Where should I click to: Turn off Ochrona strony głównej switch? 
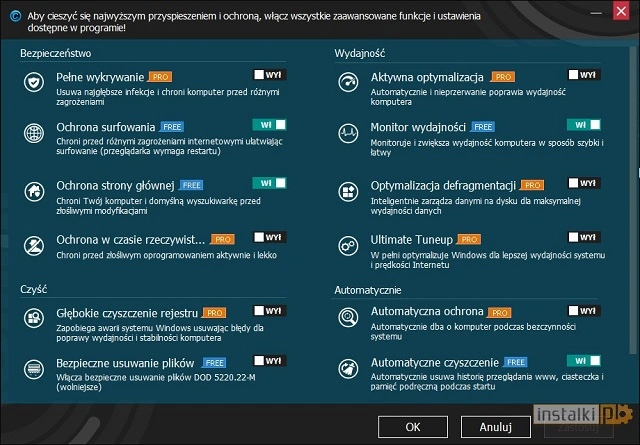[x=268, y=183]
